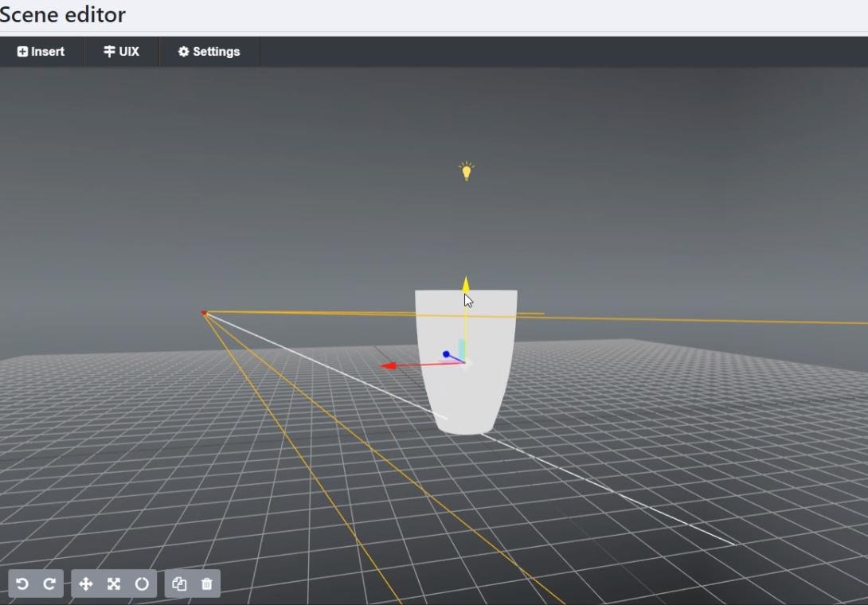Screen dimensions: 868x605
Task: Select the scale tool
Action: click(114, 584)
